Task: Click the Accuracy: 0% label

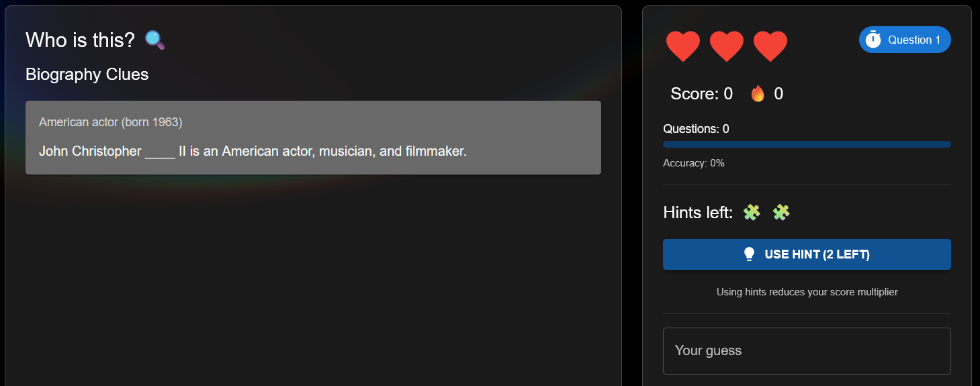Action: coord(694,163)
